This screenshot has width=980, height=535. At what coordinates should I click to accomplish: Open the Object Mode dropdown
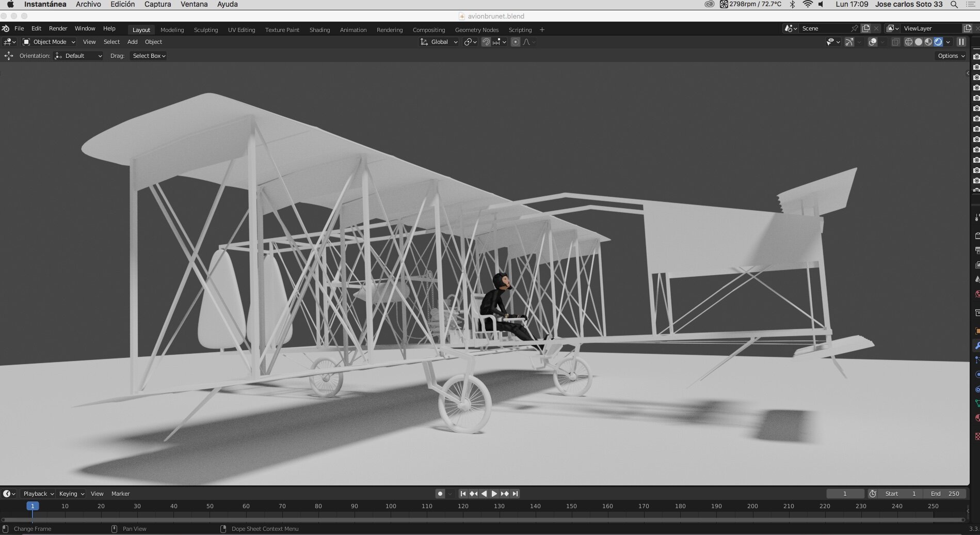click(x=49, y=42)
